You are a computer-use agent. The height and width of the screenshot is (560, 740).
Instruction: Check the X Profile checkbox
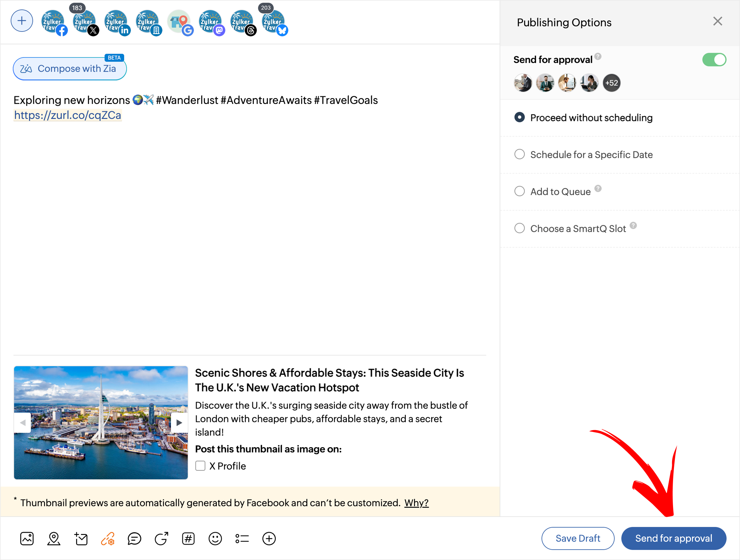200,466
